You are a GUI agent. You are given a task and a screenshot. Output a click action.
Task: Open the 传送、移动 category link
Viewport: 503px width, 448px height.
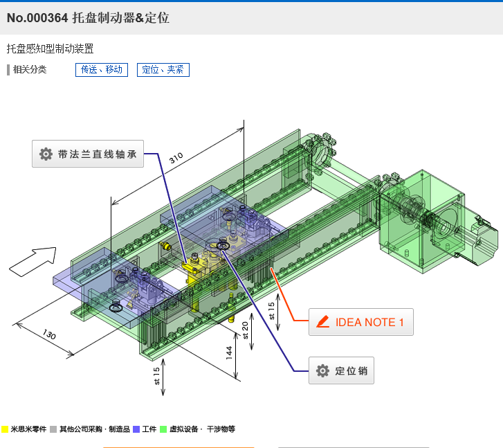[x=102, y=70]
